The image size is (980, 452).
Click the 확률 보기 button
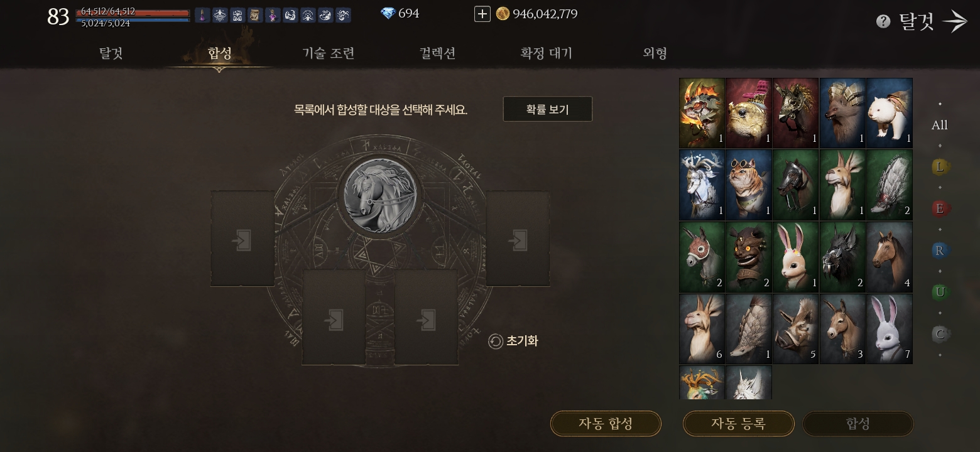(x=548, y=109)
